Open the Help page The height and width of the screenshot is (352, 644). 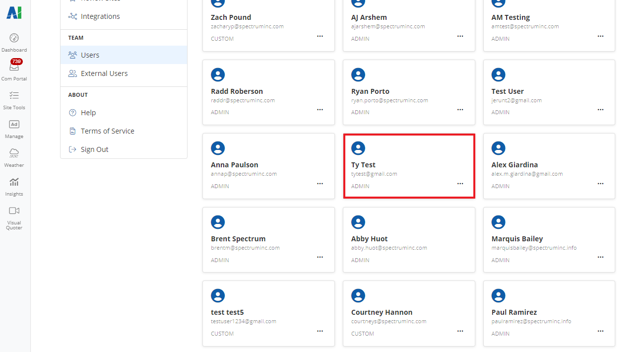pos(88,113)
